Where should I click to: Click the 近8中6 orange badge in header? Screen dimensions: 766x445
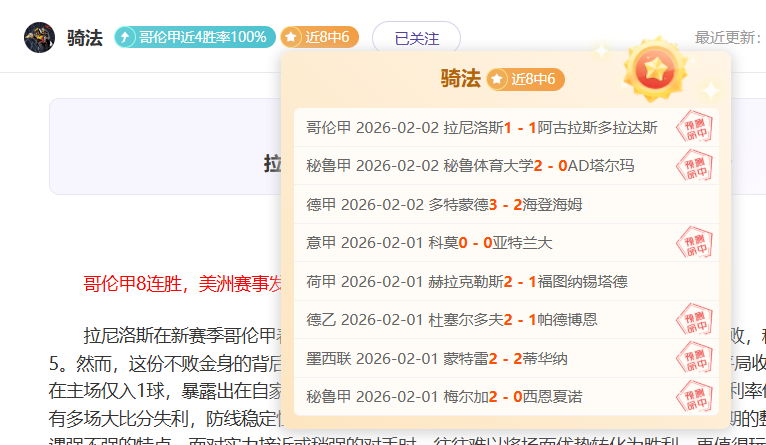(319, 38)
